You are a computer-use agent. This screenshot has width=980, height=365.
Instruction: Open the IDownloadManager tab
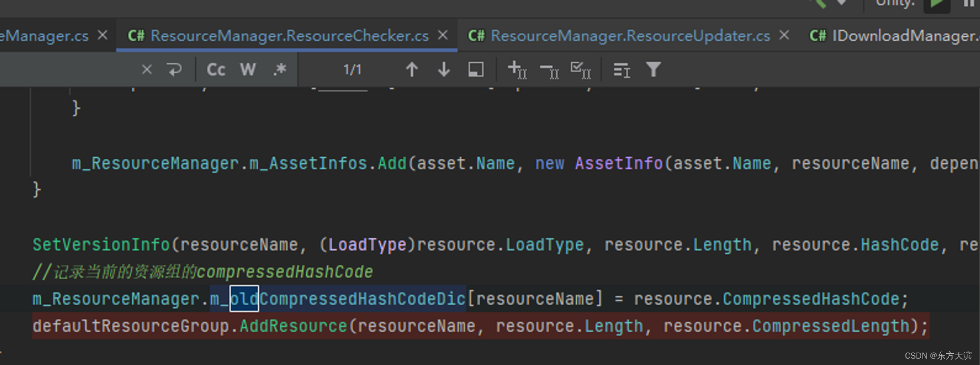click(894, 35)
